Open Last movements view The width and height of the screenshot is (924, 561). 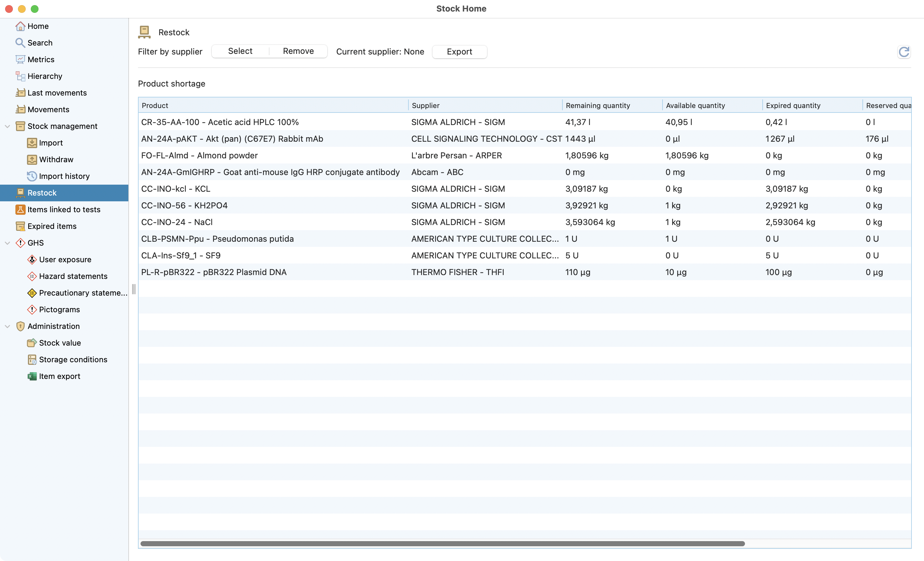(57, 93)
